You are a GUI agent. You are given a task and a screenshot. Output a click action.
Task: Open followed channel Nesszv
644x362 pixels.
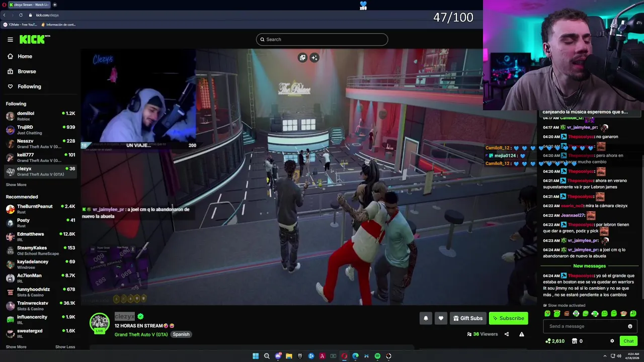(x=40, y=144)
